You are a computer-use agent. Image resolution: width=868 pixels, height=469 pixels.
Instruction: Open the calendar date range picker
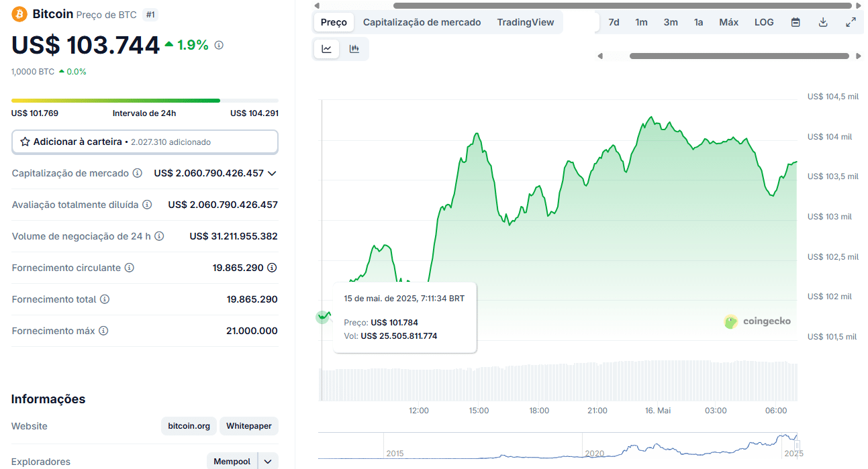(795, 22)
